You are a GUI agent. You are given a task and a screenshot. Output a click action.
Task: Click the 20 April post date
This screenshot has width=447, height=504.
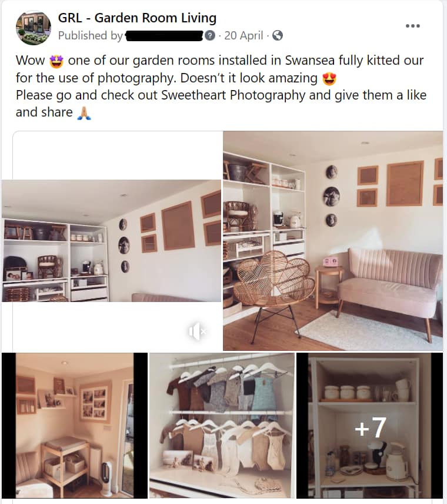point(243,35)
